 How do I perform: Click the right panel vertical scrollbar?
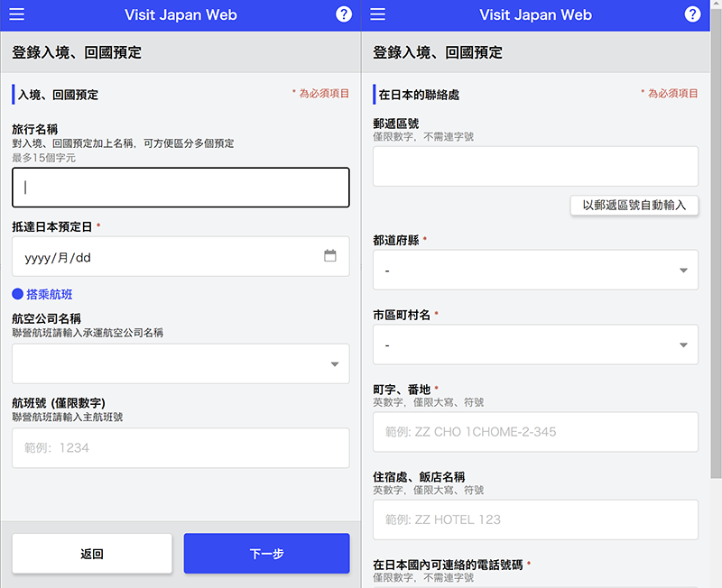click(716, 243)
